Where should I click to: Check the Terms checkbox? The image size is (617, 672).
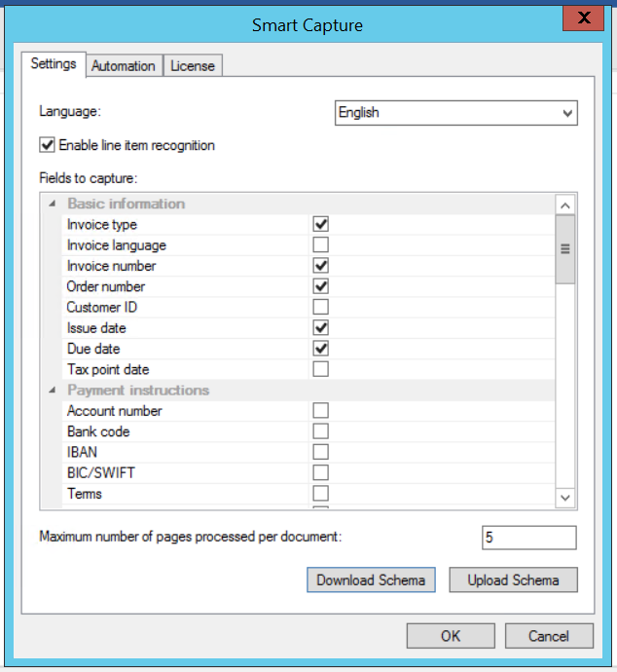coord(321,493)
